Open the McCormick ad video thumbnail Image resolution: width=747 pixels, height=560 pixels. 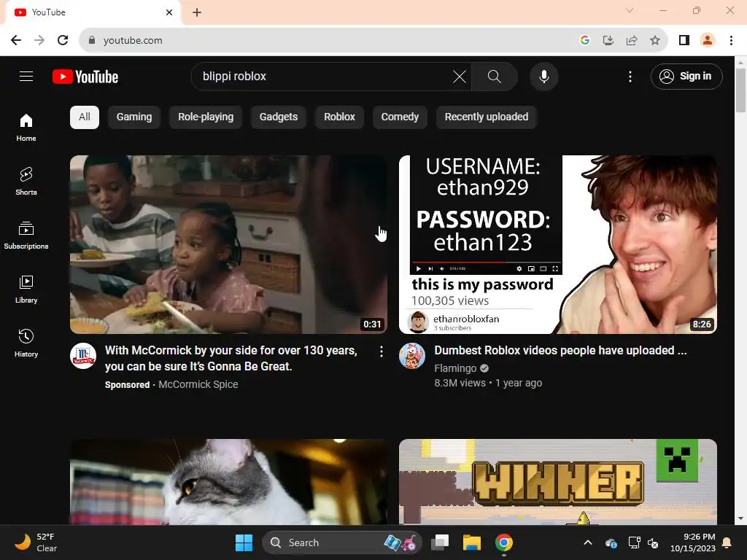228,244
